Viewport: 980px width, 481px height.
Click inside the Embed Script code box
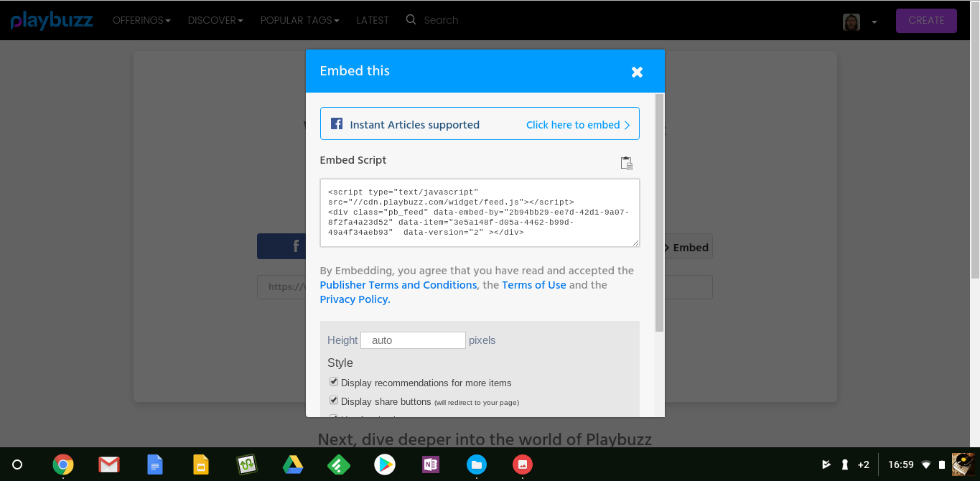tap(480, 213)
